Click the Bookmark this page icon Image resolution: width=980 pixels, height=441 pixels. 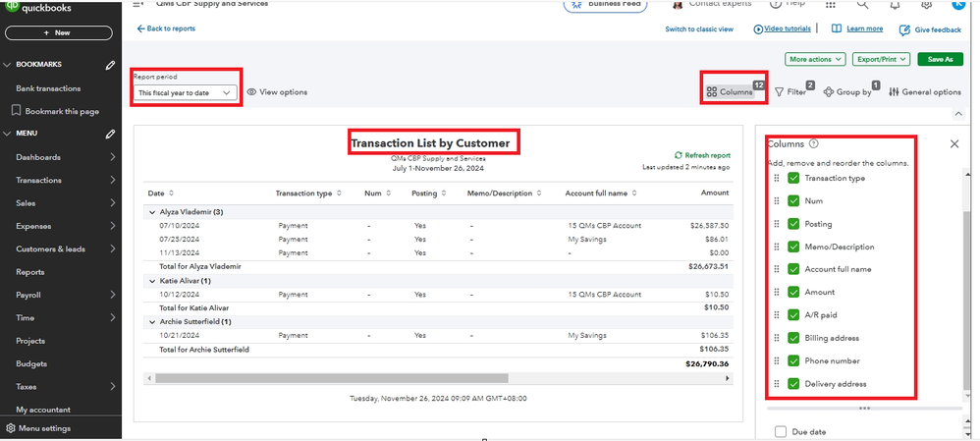point(17,111)
